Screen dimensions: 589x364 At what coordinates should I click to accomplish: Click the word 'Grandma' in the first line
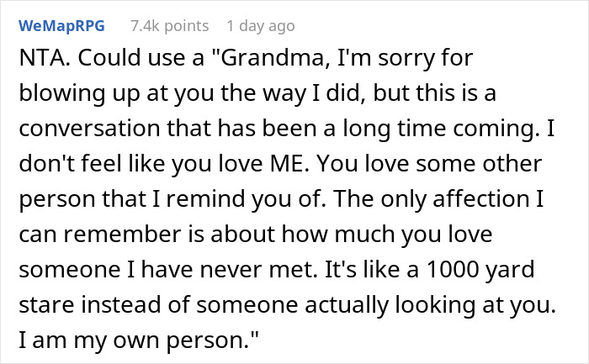tap(263, 61)
